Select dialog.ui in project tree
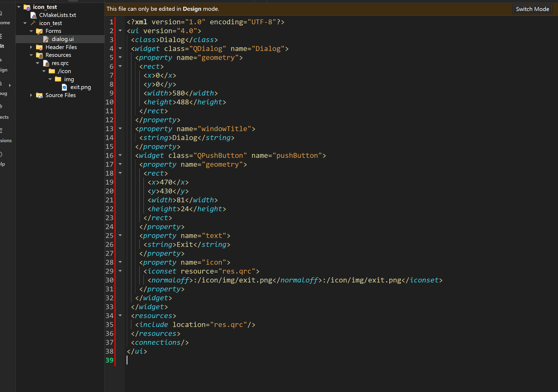 tap(62, 39)
